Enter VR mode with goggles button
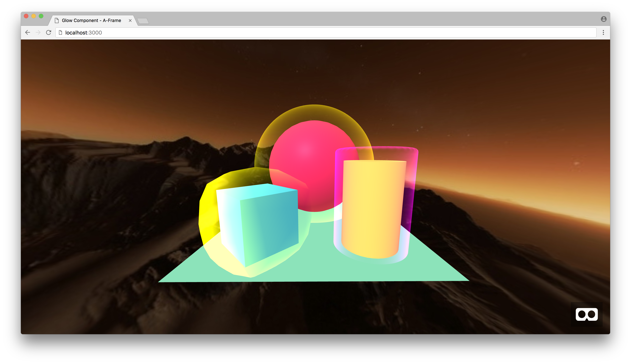Screen dimensions: 631x364 586,314
